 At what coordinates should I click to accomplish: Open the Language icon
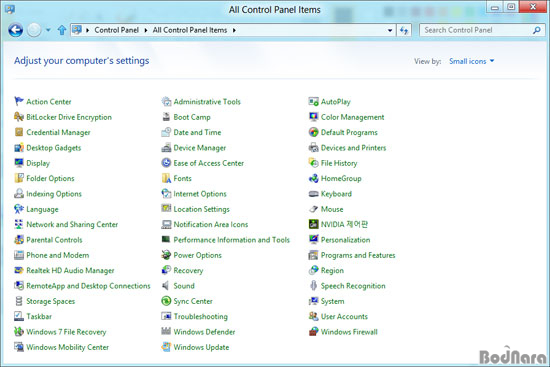coord(19,209)
